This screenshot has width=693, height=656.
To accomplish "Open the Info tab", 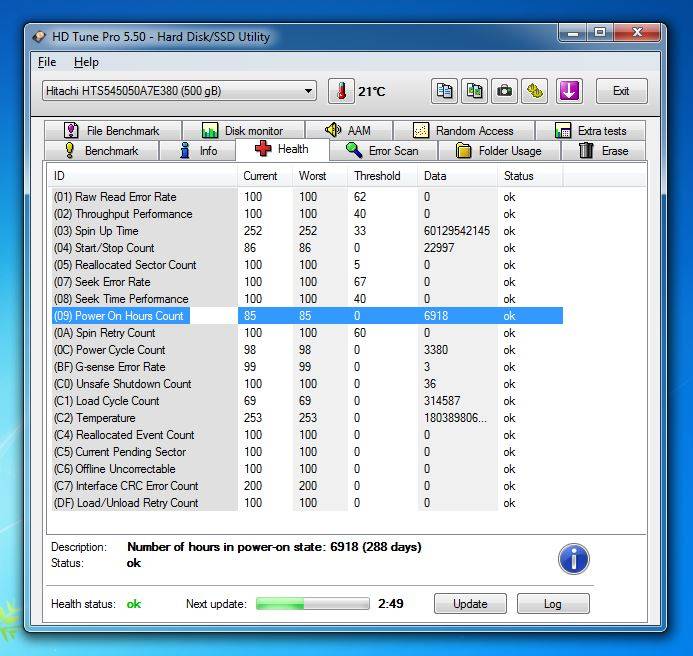I will [197, 151].
